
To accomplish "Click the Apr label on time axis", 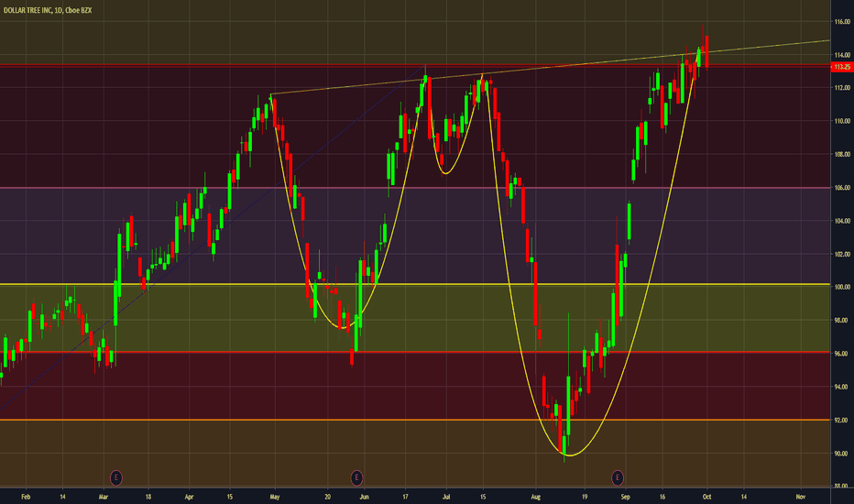I will tap(189, 497).
